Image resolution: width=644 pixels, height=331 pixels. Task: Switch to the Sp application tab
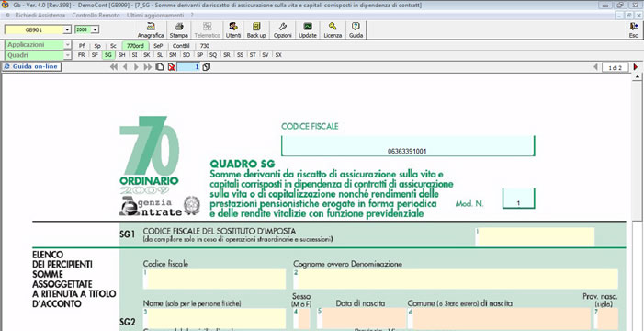pyautogui.click(x=97, y=46)
